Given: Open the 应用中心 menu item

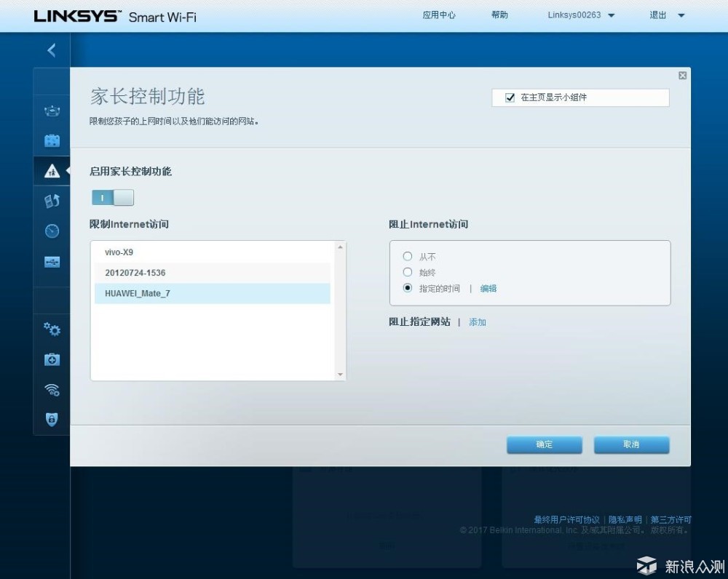Looking at the screenshot, I should [x=439, y=15].
